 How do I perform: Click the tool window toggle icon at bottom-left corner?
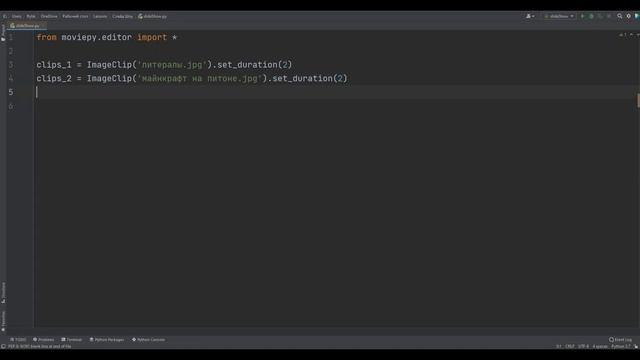tap(3, 347)
